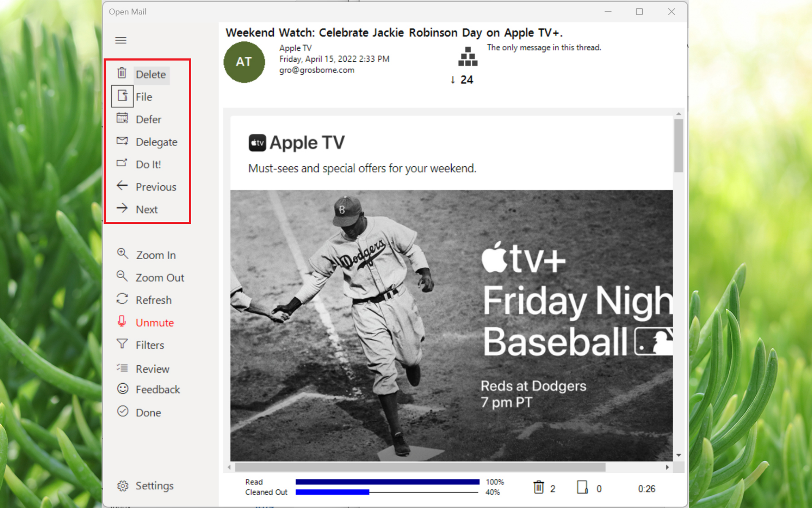The image size is (812, 508).
Task: Click the AT sender avatar circle
Action: [x=244, y=62]
